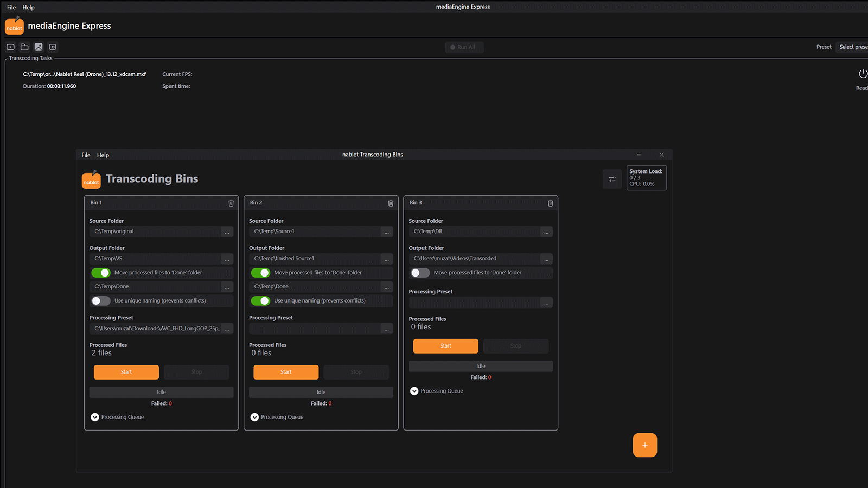Disable Bin 2 move processed files toggle

click(260, 273)
